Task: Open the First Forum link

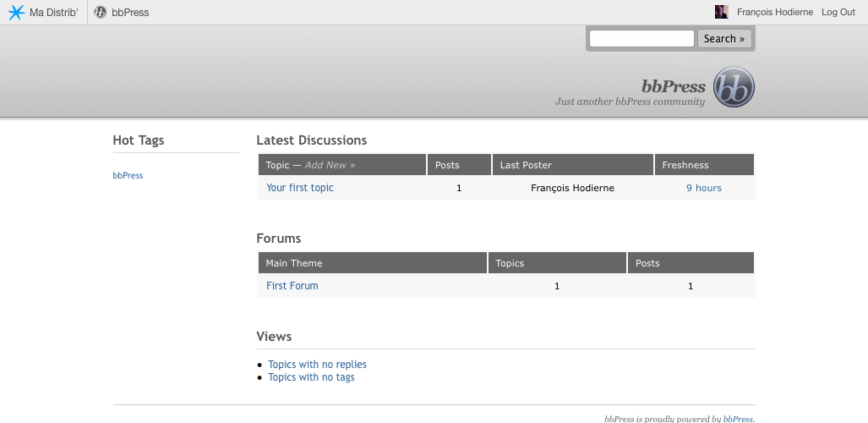Action: (292, 286)
